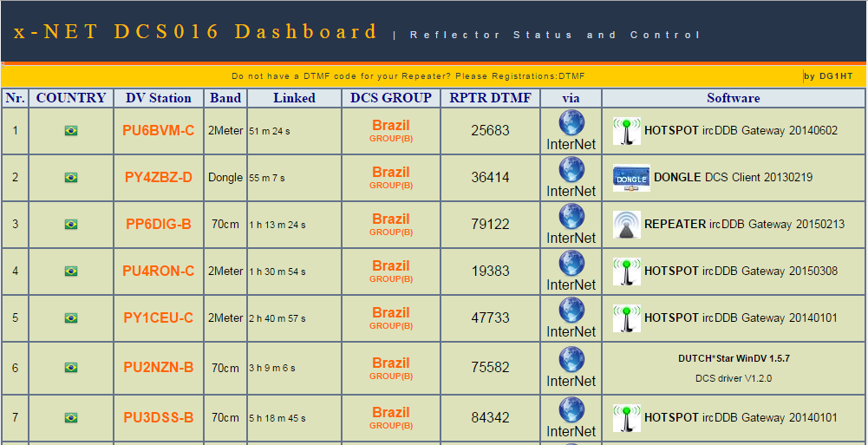Select DTMF code 84342
The width and height of the screenshot is (868, 445).
point(491,417)
